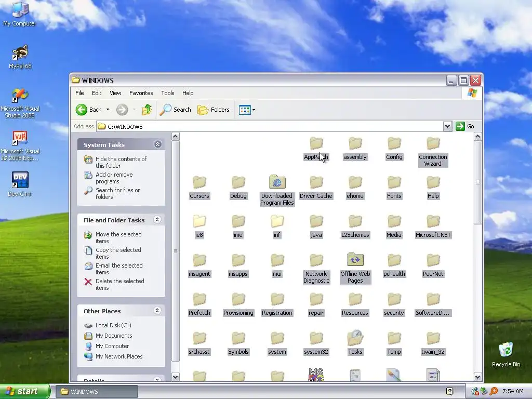Click Delete the selected items
The height and width of the screenshot is (399, 532).
pos(120,284)
